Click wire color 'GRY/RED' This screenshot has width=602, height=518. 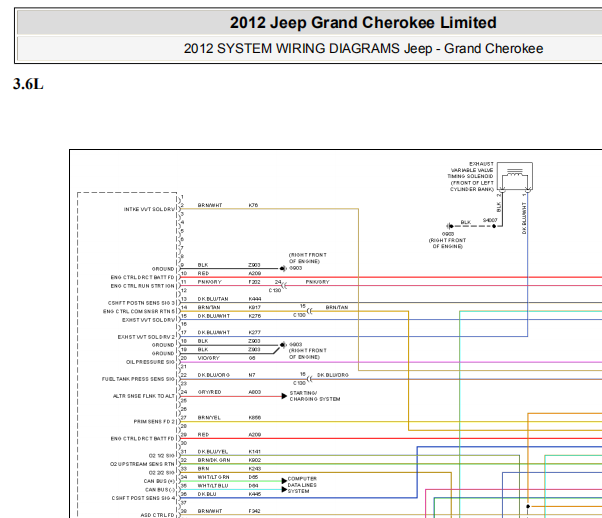click(x=210, y=392)
